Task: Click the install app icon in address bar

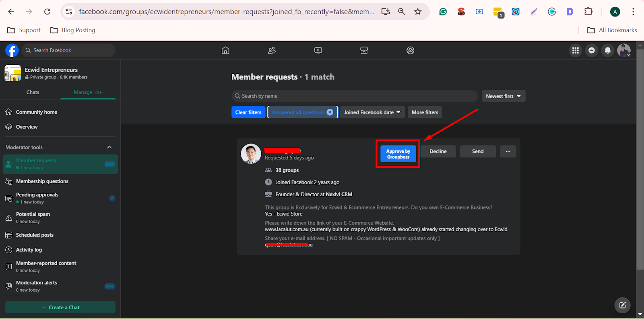Action: (x=386, y=12)
